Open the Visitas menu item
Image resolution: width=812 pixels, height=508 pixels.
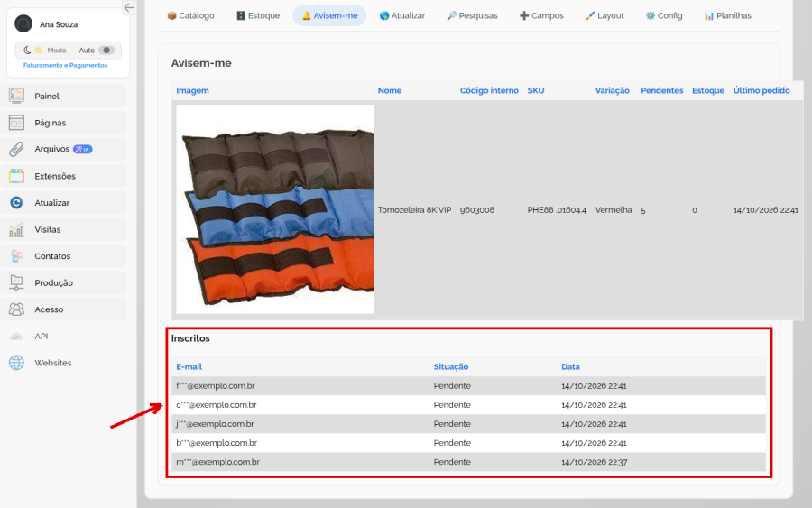64,229
